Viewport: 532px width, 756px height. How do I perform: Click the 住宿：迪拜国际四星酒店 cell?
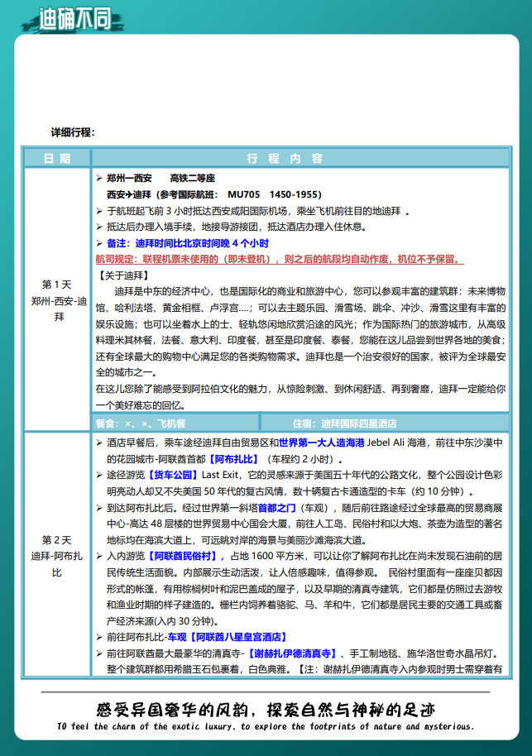click(385, 423)
